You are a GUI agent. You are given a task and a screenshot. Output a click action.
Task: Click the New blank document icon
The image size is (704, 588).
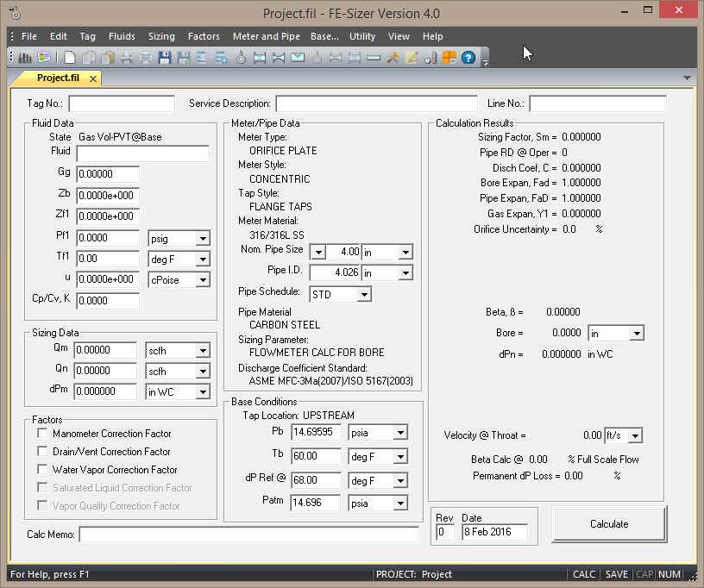70,58
